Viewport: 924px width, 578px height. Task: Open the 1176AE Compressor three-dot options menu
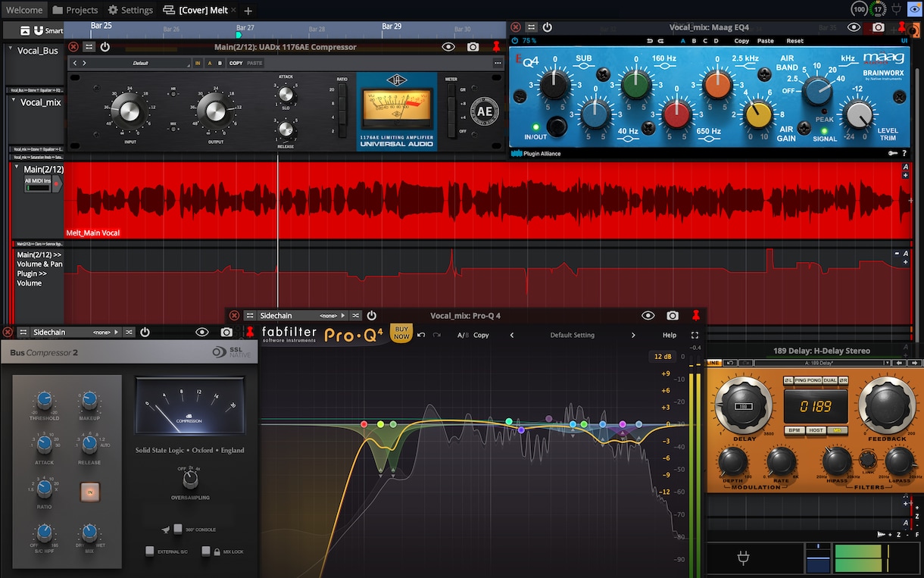498,63
